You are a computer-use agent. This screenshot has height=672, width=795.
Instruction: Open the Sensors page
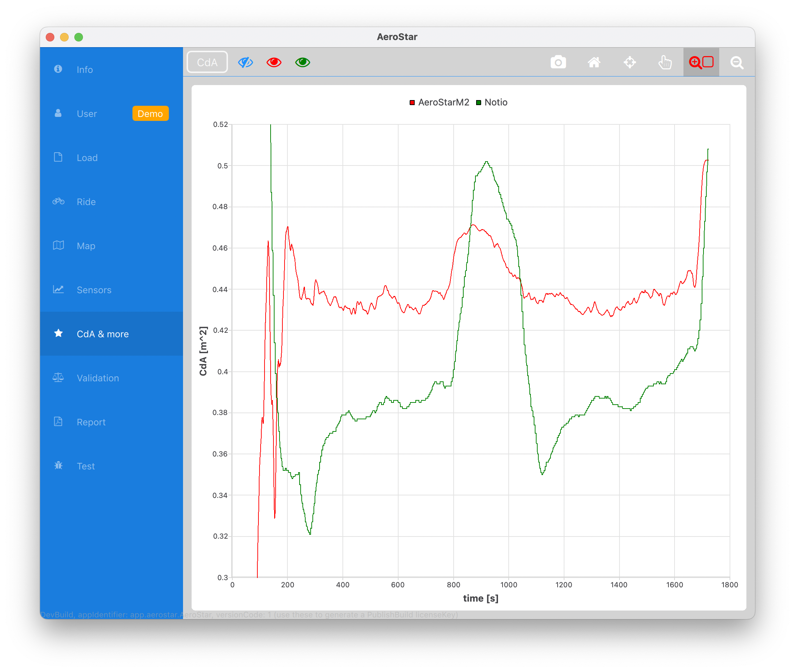coord(94,290)
